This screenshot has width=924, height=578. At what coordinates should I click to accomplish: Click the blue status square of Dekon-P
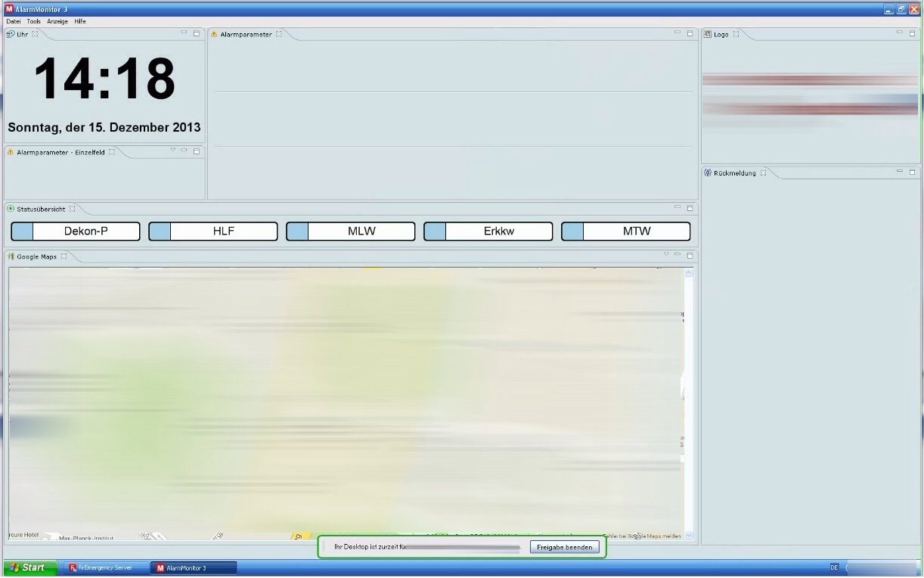pos(23,232)
